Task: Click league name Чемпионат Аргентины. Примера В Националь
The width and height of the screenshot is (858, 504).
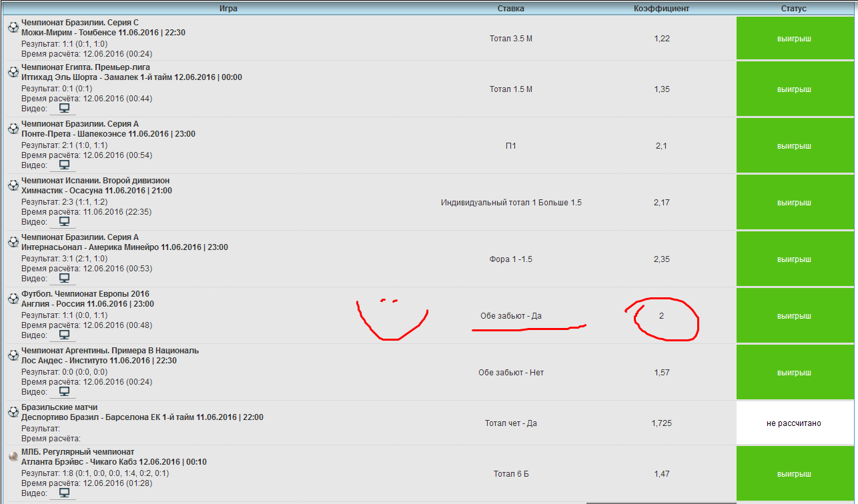Action: pyautogui.click(x=110, y=351)
